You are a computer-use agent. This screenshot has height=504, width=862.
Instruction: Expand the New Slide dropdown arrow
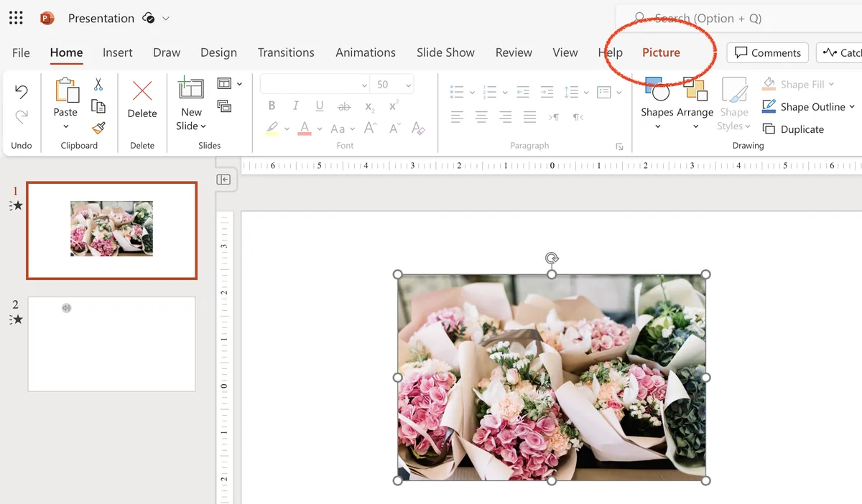pos(203,126)
